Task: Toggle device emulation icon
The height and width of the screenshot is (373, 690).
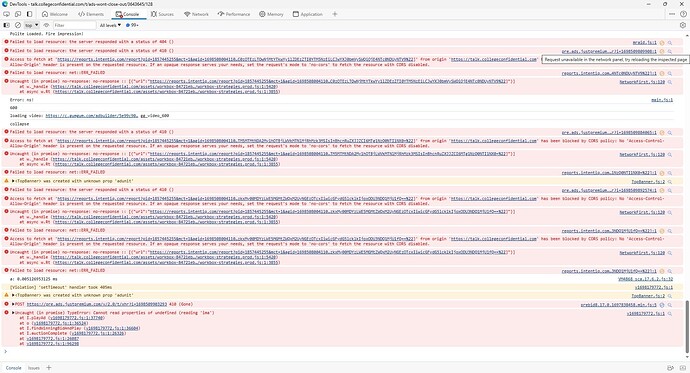Action: [x=18, y=14]
